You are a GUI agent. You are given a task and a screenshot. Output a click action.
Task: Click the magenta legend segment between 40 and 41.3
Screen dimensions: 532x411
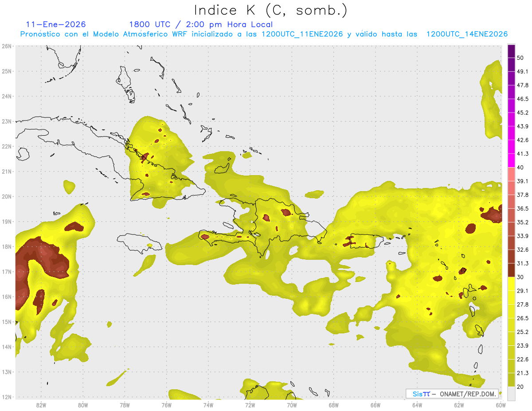tap(511, 160)
